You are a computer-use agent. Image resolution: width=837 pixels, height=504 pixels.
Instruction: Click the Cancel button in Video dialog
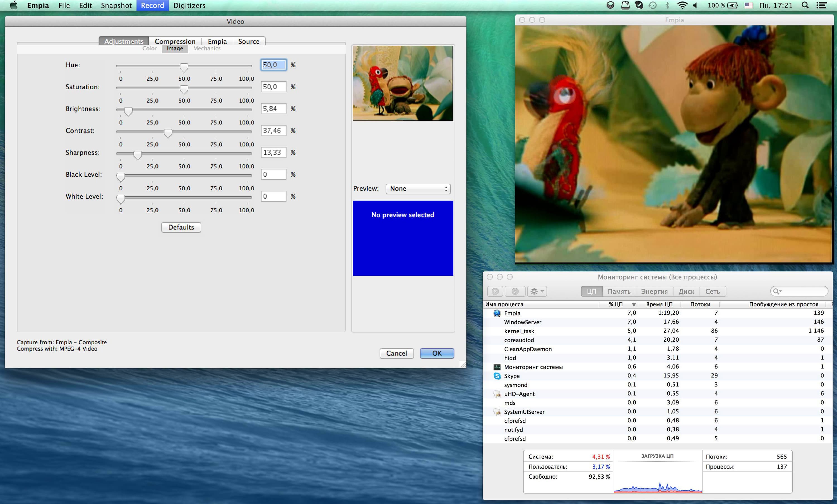point(396,353)
